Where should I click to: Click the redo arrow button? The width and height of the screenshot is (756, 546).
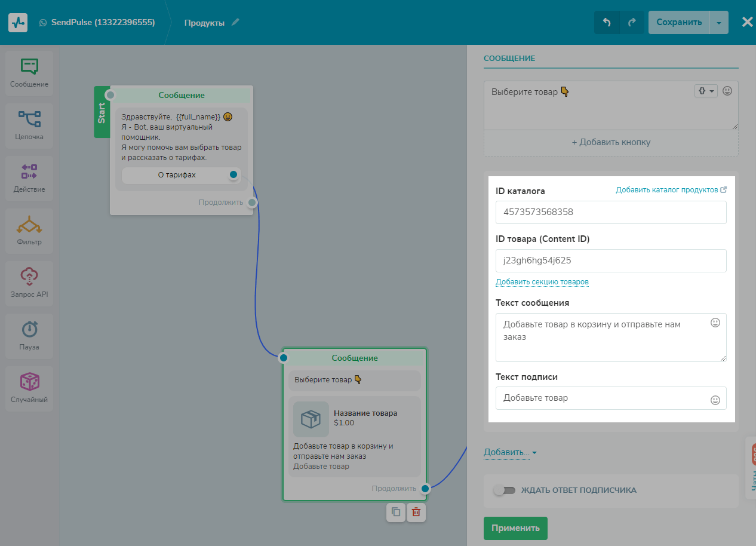point(632,22)
